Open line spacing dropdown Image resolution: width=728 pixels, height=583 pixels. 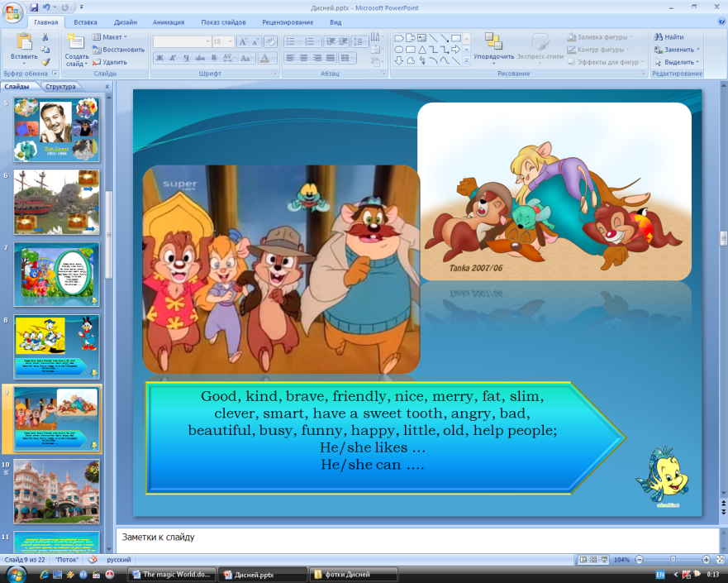[x=359, y=42]
